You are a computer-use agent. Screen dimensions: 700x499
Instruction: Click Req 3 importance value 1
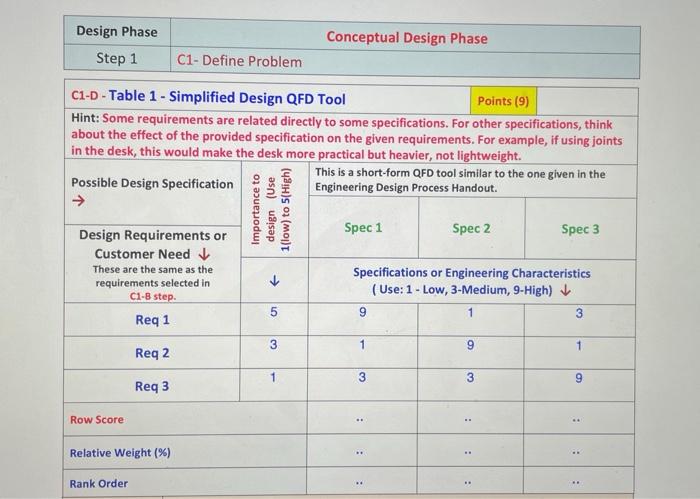tap(273, 377)
